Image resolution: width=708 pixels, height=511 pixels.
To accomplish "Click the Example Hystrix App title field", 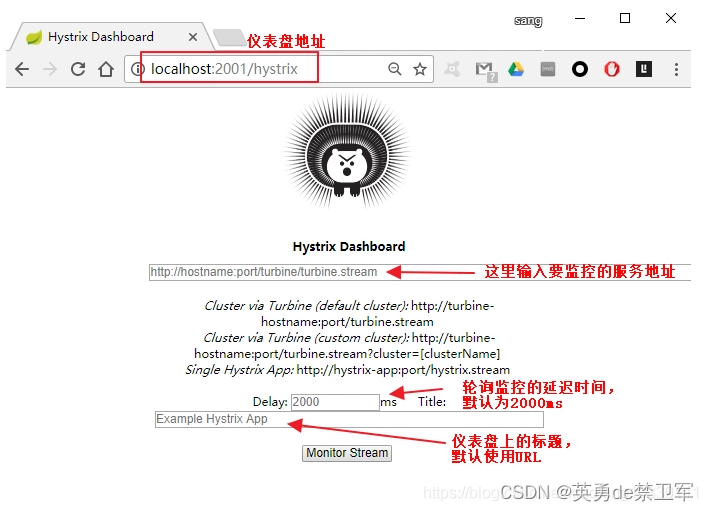I will (349, 419).
